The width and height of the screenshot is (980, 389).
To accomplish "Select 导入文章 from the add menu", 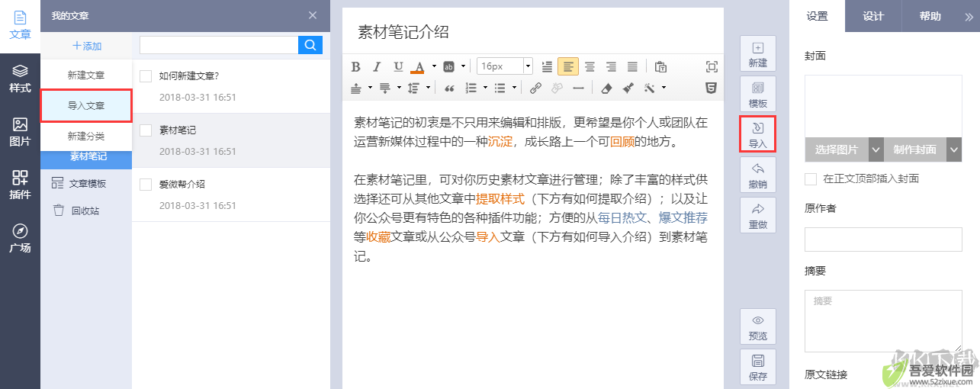I will pos(86,105).
